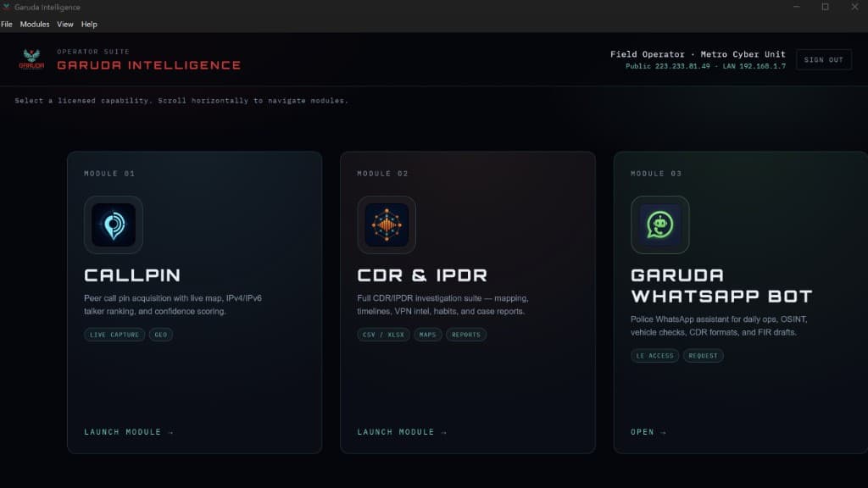Click the CALLPIN card title

pos(132,275)
